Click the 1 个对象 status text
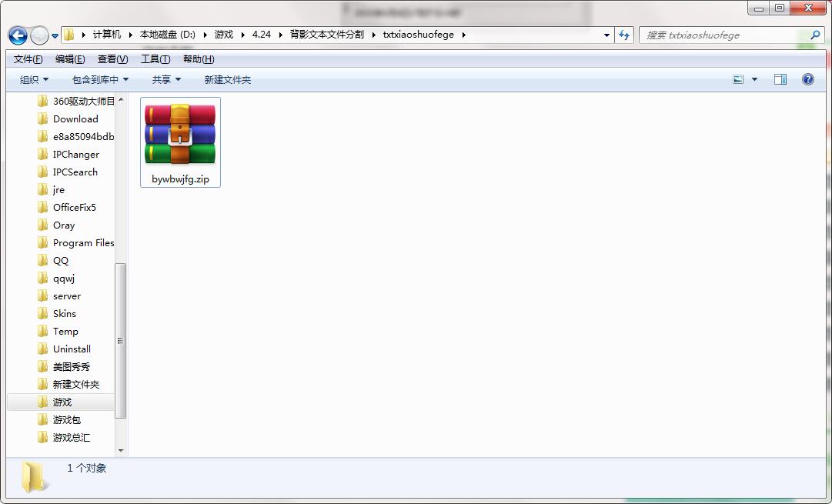Image resolution: width=832 pixels, height=504 pixels. tap(86, 468)
